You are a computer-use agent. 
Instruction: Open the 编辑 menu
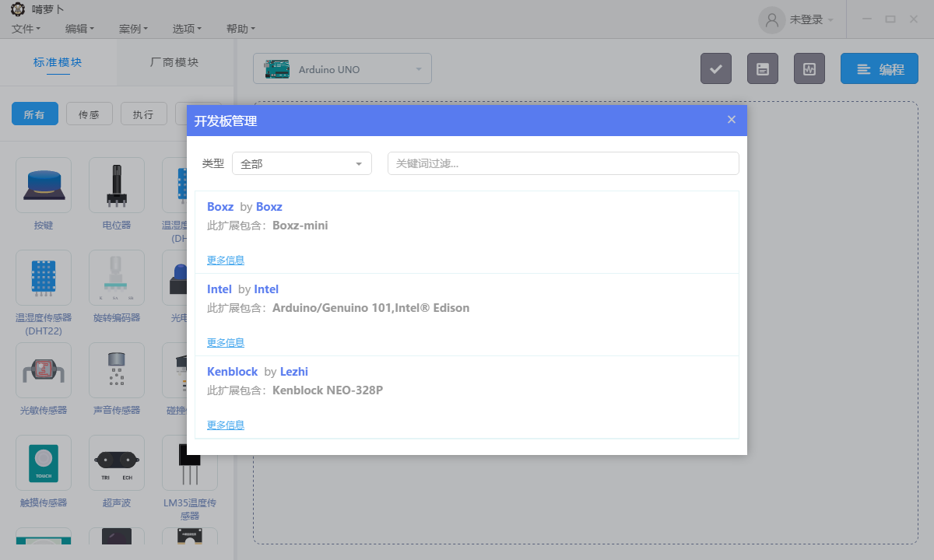[x=79, y=29]
